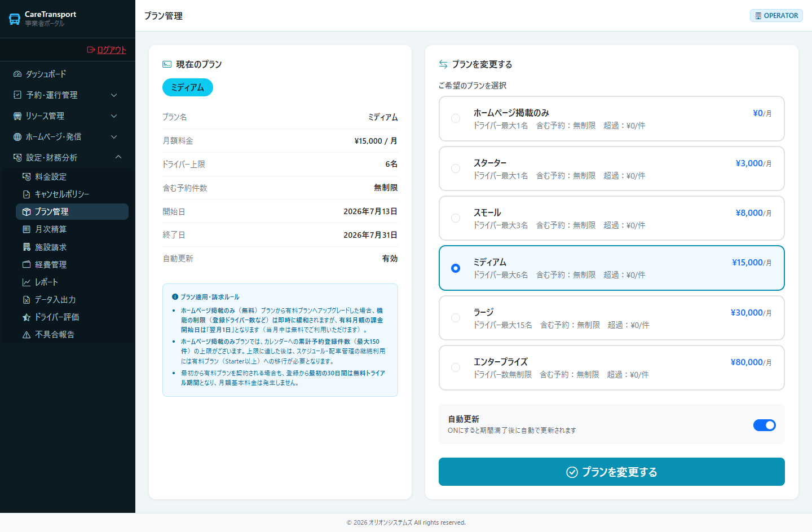Open ダッシュボード from the sidebar
The height and width of the screenshot is (532, 812).
tap(68, 74)
